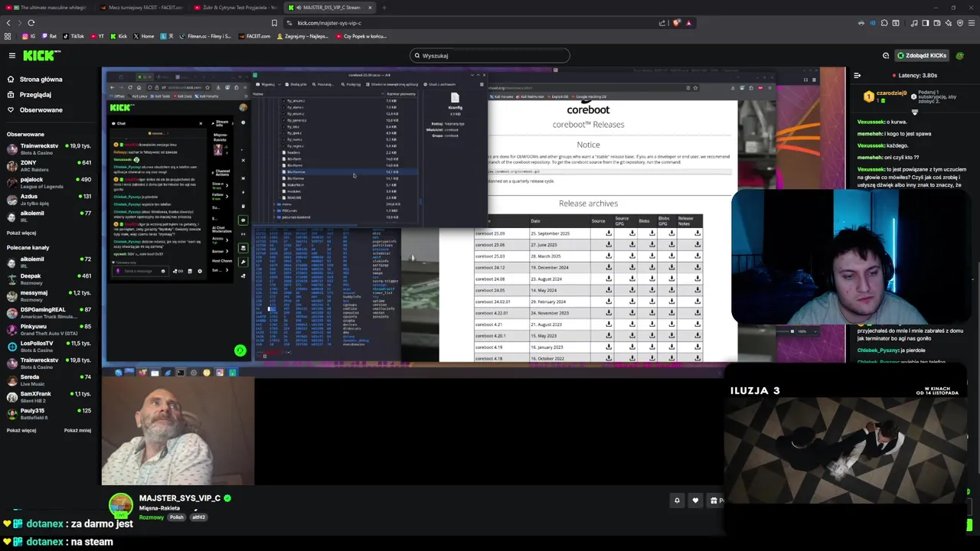Click the Rozmowy category link
The image size is (980, 551).
(152, 517)
